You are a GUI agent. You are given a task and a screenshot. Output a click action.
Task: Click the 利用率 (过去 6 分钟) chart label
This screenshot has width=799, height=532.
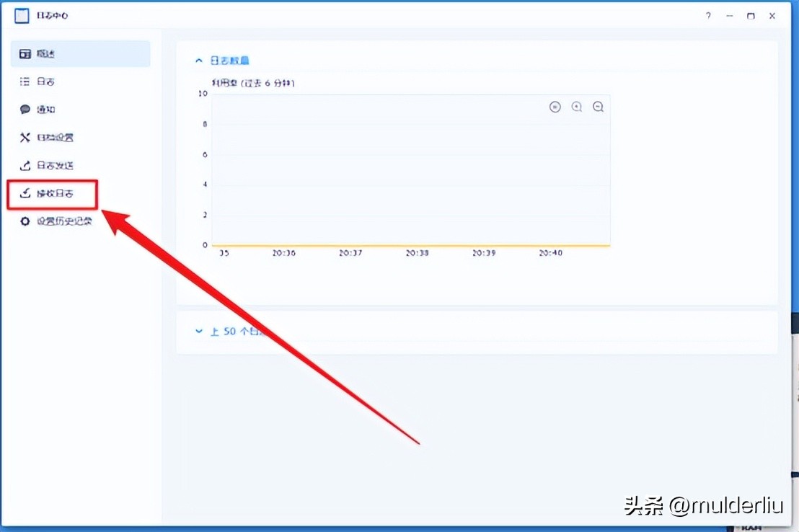coord(251,84)
